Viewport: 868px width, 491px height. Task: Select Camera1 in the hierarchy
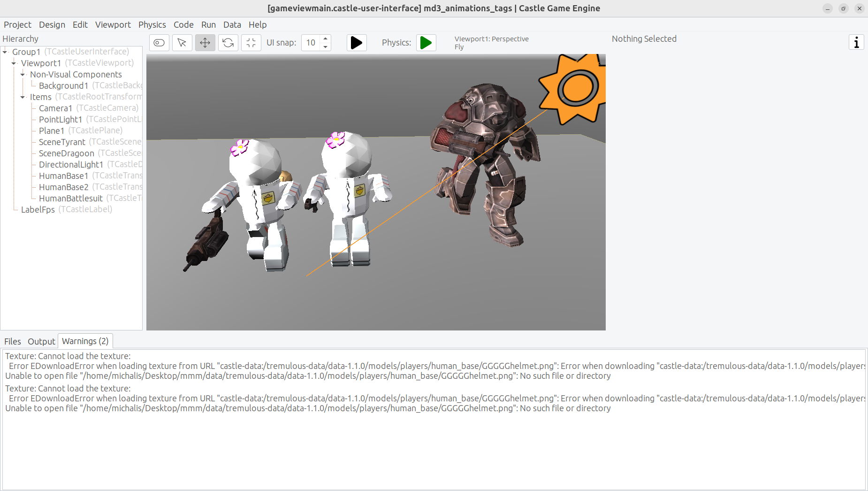click(55, 108)
